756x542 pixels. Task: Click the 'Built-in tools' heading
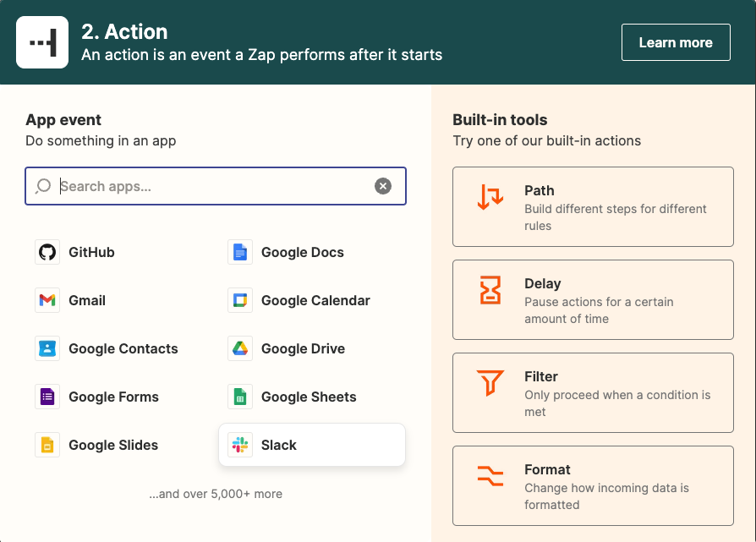click(x=500, y=120)
